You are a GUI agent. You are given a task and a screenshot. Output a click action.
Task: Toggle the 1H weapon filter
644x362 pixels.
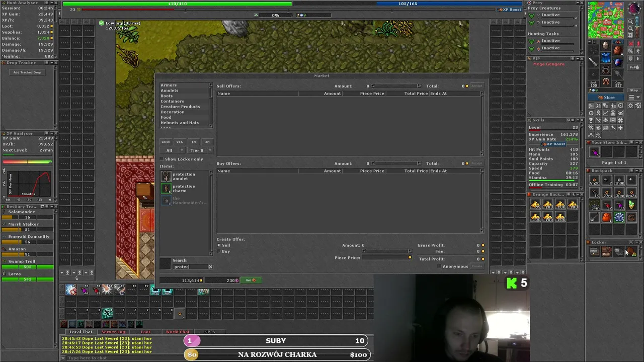point(194,142)
